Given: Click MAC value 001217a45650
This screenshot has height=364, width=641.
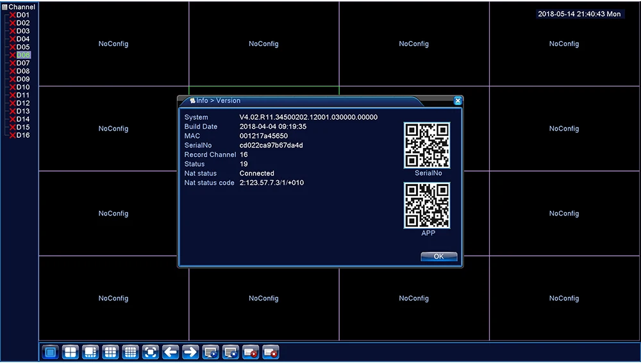Looking at the screenshot, I should tap(263, 136).
